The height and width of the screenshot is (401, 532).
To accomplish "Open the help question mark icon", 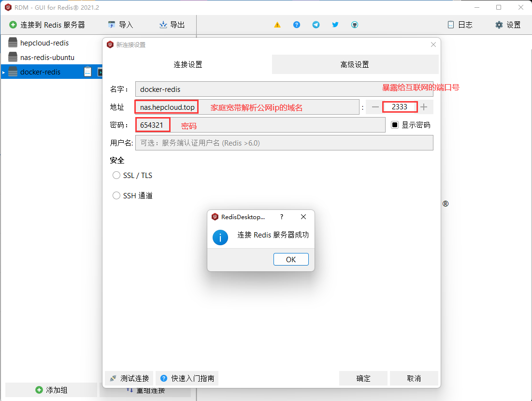I will [297, 25].
